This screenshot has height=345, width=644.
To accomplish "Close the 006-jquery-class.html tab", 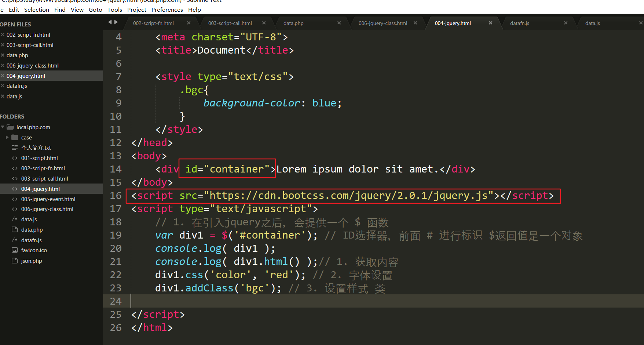I will [x=415, y=23].
